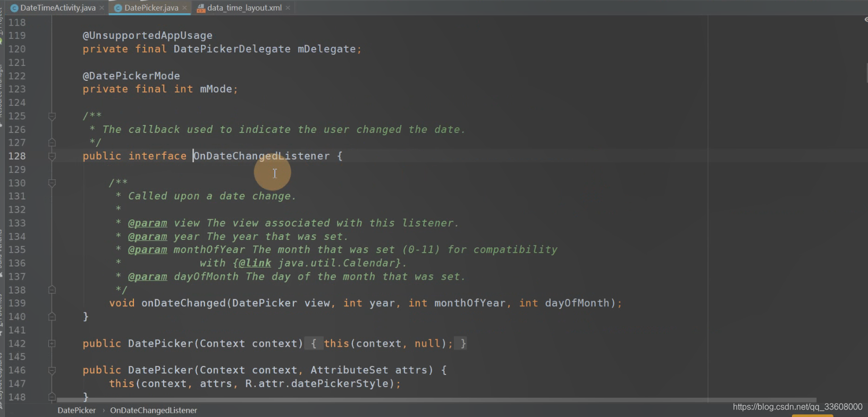Click the @param tag for year
Screen dimensions: 868x417
147,237
